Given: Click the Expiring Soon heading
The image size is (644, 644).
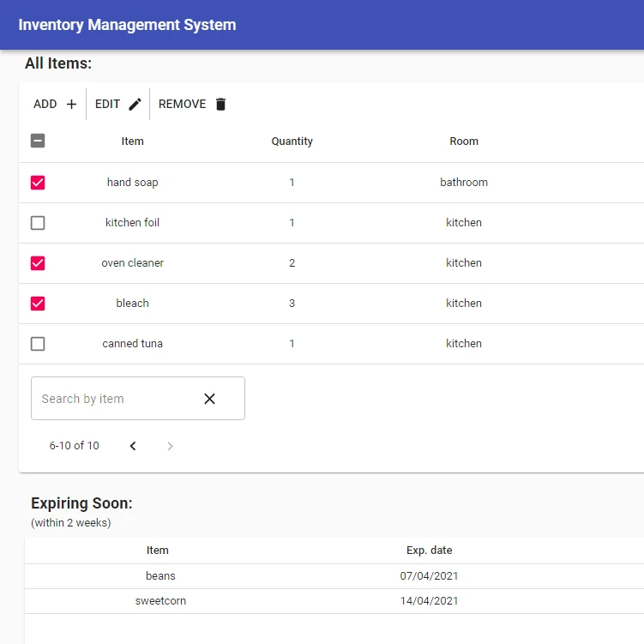Looking at the screenshot, I should pos(81,503).
